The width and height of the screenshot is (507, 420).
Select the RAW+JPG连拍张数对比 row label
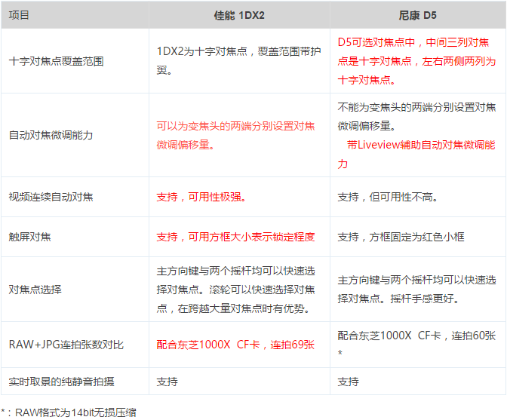(66, 345)
